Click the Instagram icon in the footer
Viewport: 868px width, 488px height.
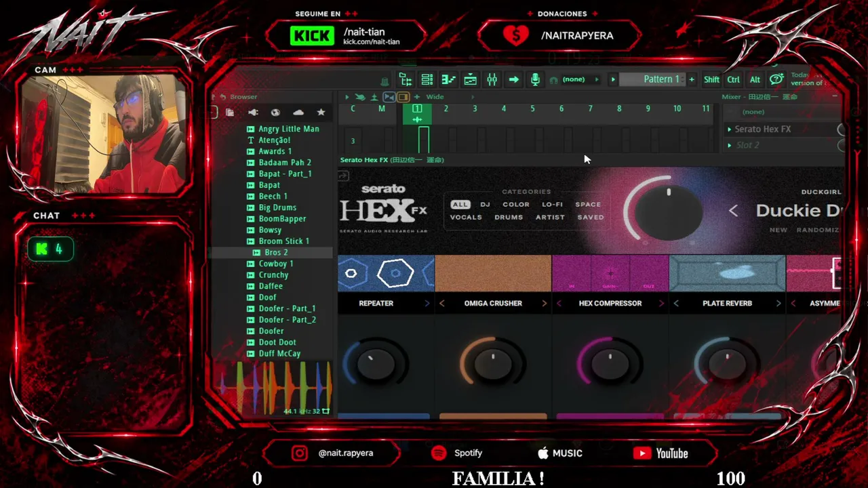(x=299, y=453)
